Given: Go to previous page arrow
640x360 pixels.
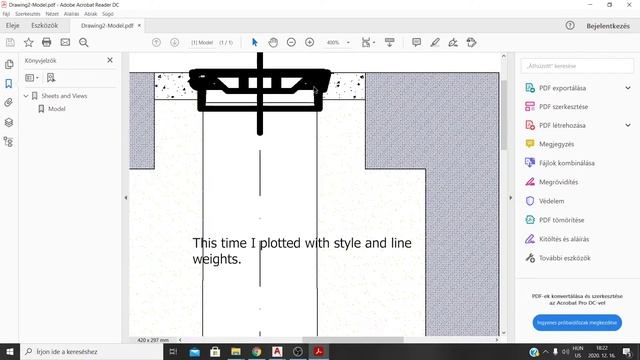Looking at the screenshot, I should click(156, 42).
